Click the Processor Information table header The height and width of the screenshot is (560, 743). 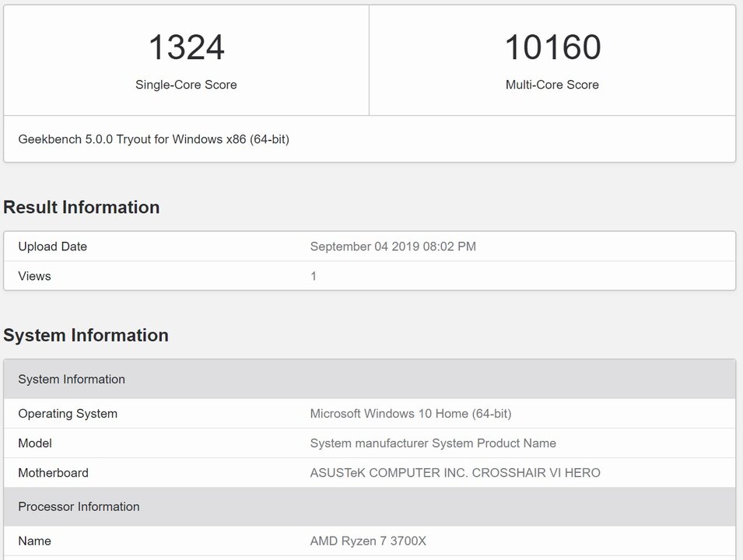pyautogui.click(x=370, y=506)
